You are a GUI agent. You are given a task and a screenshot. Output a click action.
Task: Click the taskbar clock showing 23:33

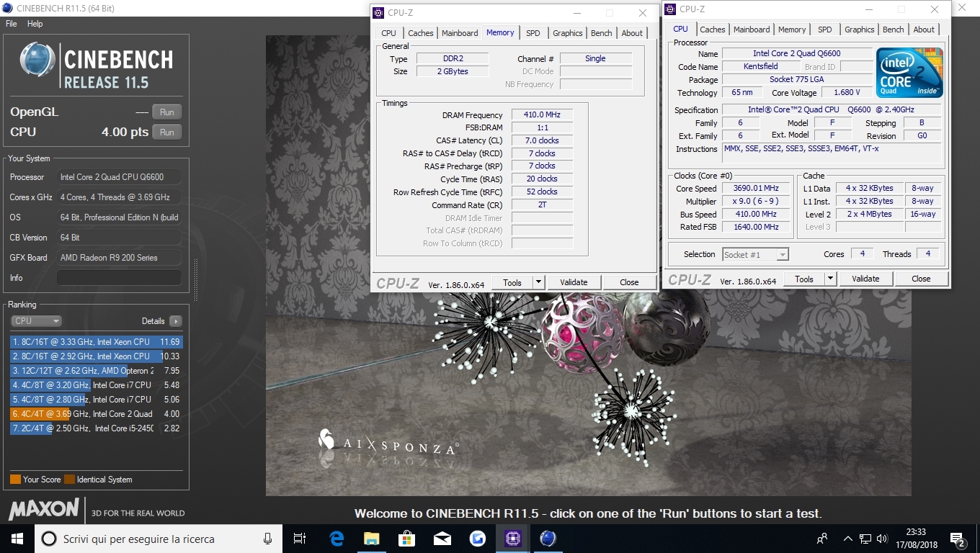click(916, 539)
